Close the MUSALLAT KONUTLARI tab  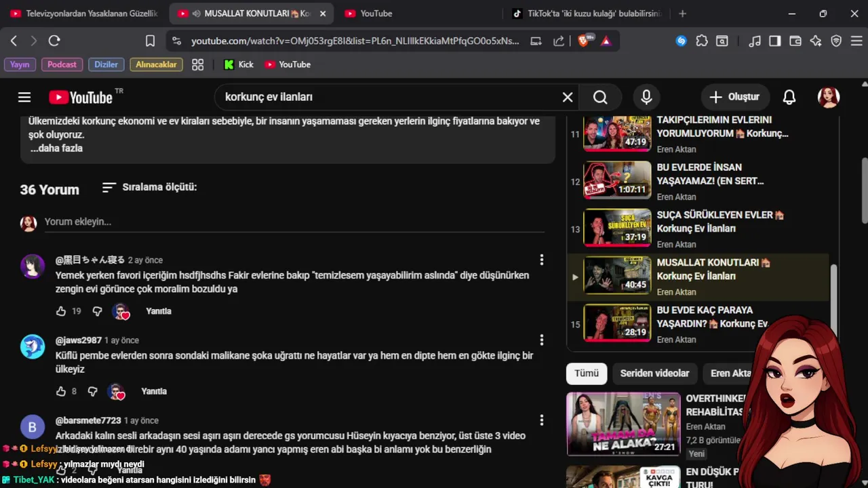coord(322,14)
